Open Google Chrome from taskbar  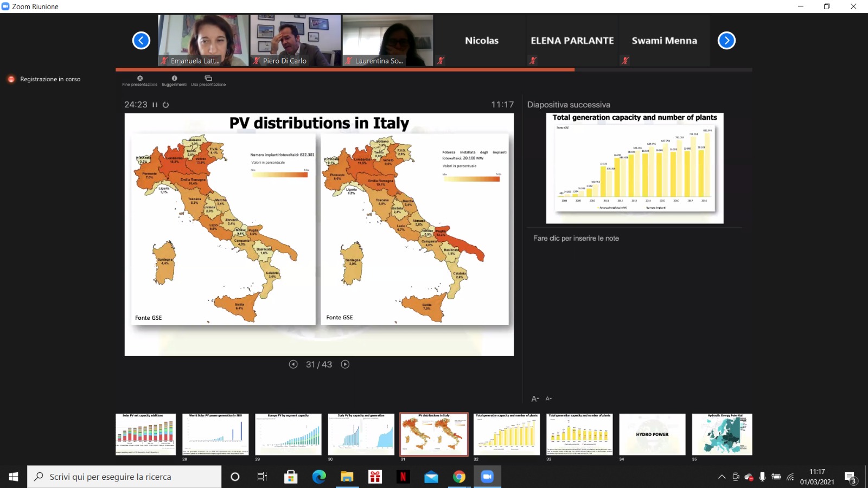[459, 477]
